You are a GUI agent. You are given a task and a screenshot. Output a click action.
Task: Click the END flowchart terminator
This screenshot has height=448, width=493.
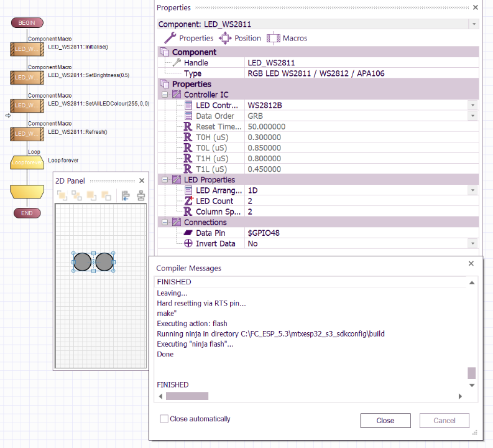click(x=27, y=213)
